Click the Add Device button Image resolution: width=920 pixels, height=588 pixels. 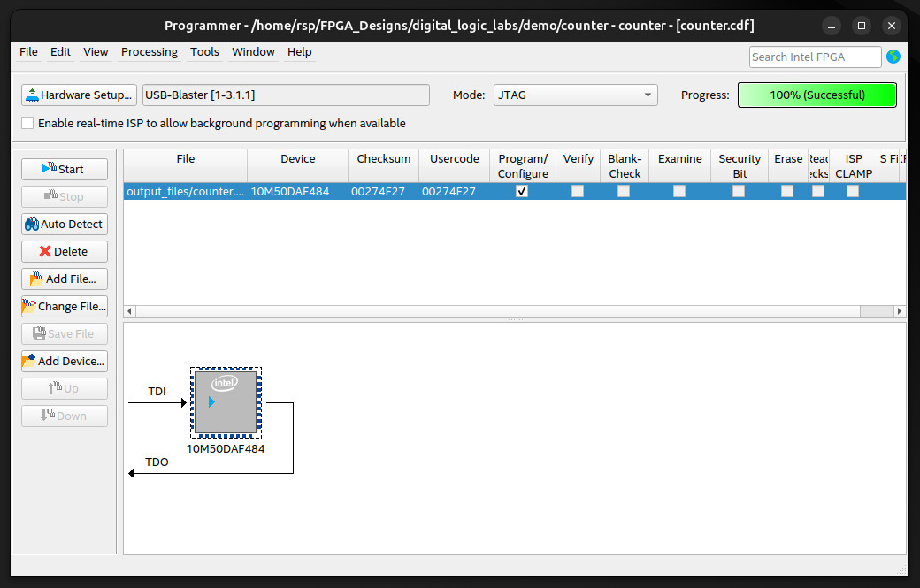(65, 361)
